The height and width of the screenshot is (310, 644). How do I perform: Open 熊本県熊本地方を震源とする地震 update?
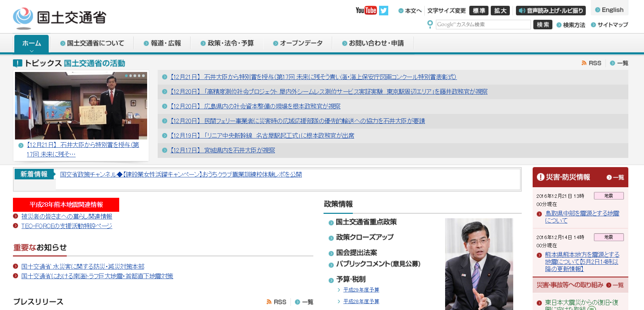pyautogui.click(x=582, y=262)
